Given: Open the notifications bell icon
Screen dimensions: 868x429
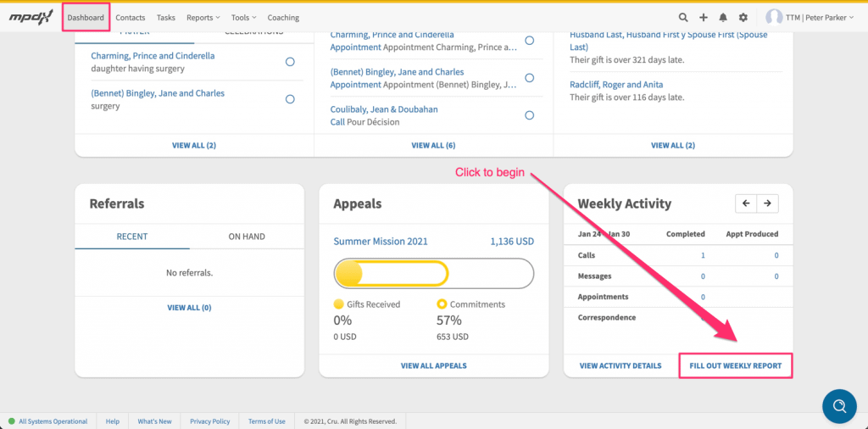Looking at the screenshot, I should 723,18.
